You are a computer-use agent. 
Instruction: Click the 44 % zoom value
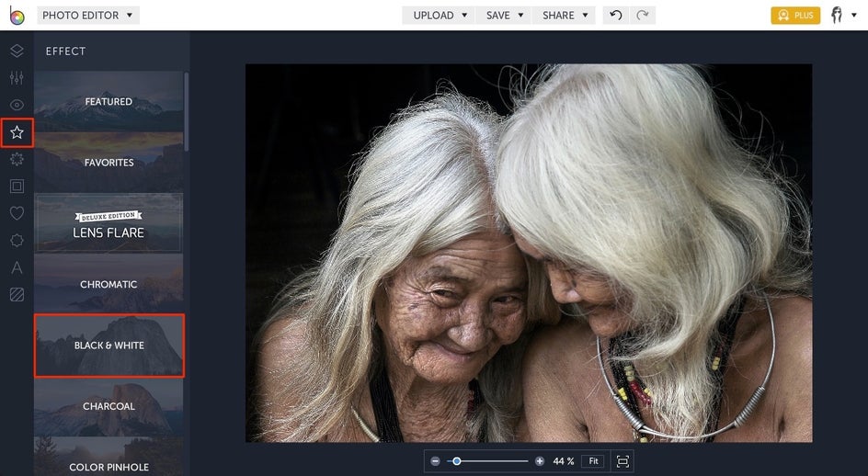click(x=563, y=461)
